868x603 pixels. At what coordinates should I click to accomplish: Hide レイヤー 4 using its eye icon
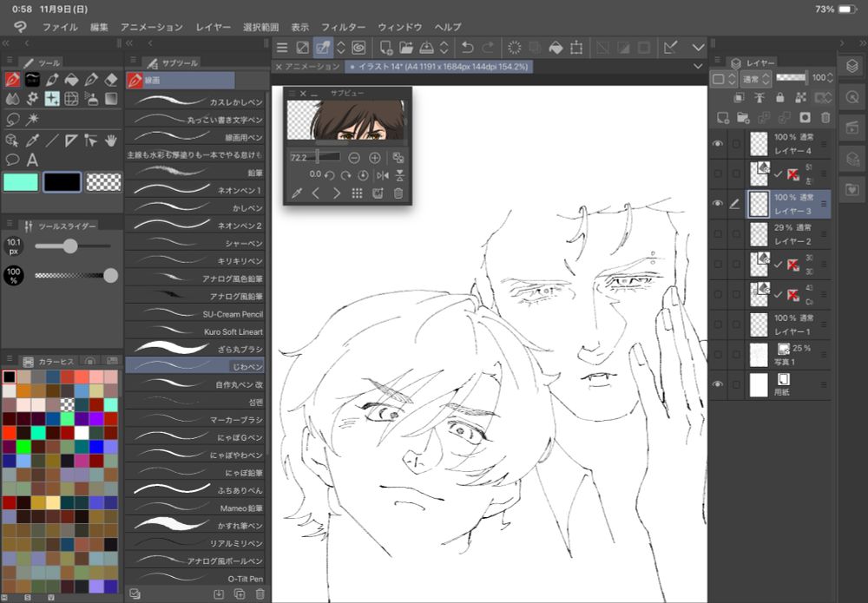pos(718,144)
